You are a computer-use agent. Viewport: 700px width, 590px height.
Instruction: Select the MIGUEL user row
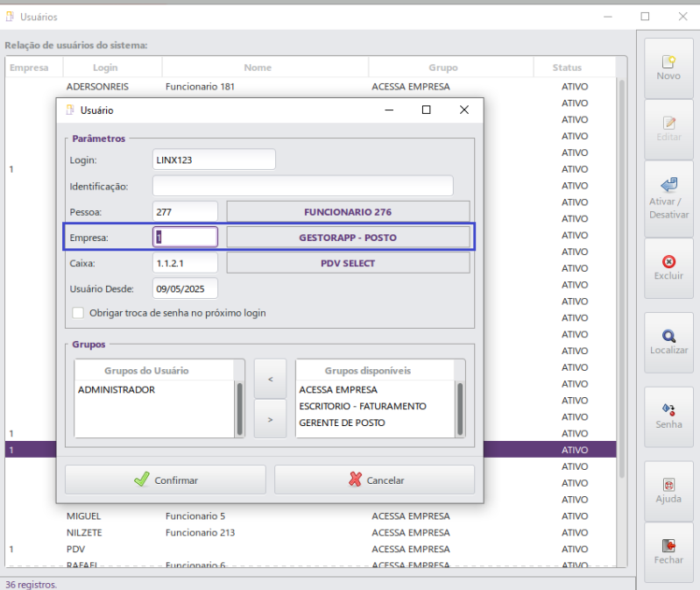[x=311, y=515]
